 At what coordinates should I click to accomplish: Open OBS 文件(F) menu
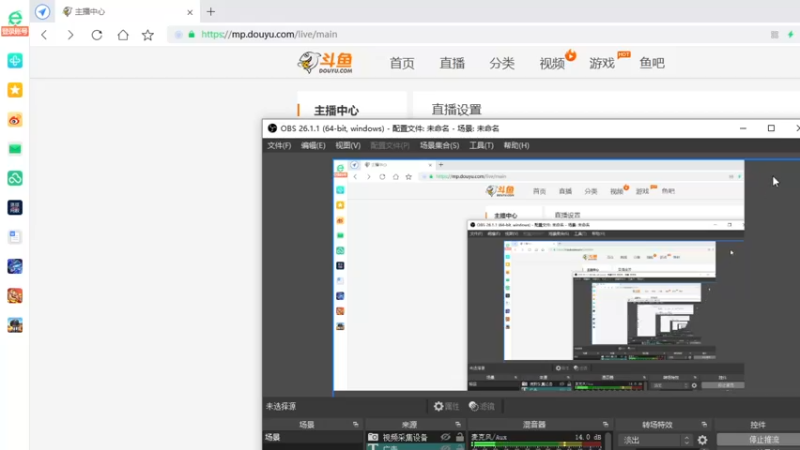pos(279,145)
